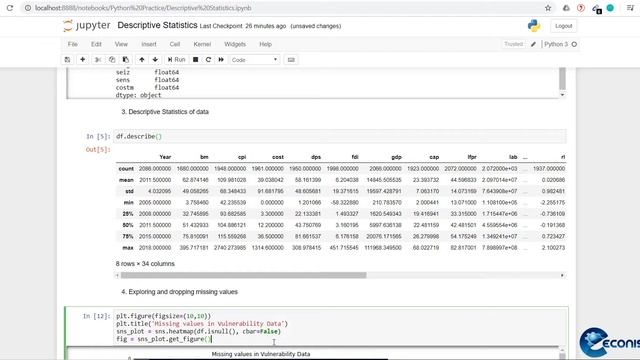Click the In [12] cell prompt
The width and height of the screenshot is (640, 360).
pyautogui.click(x=96, y=316)
